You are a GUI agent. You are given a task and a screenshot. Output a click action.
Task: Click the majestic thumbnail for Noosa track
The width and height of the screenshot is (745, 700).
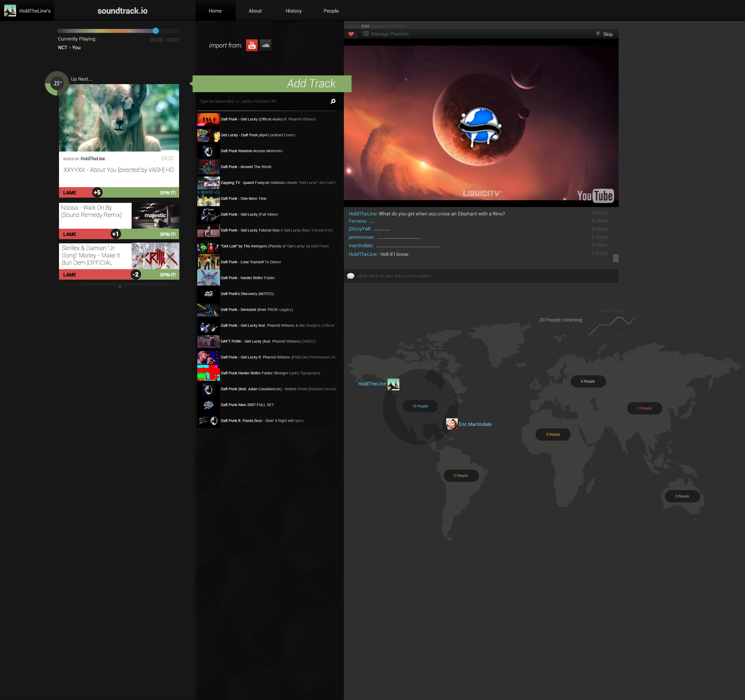[x=155, y=216]
